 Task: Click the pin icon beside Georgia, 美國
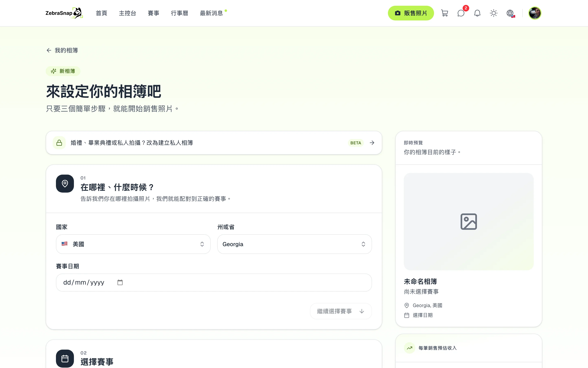tap(406, 305)
